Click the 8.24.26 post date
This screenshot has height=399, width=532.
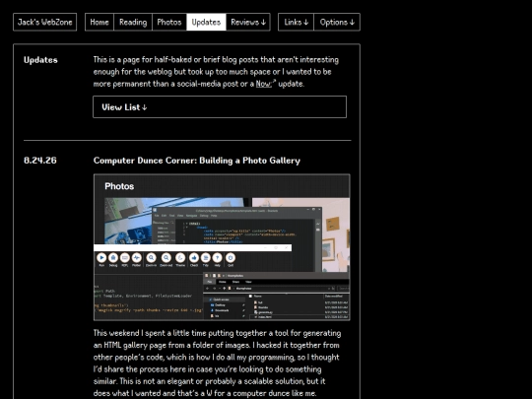point(40,161)
